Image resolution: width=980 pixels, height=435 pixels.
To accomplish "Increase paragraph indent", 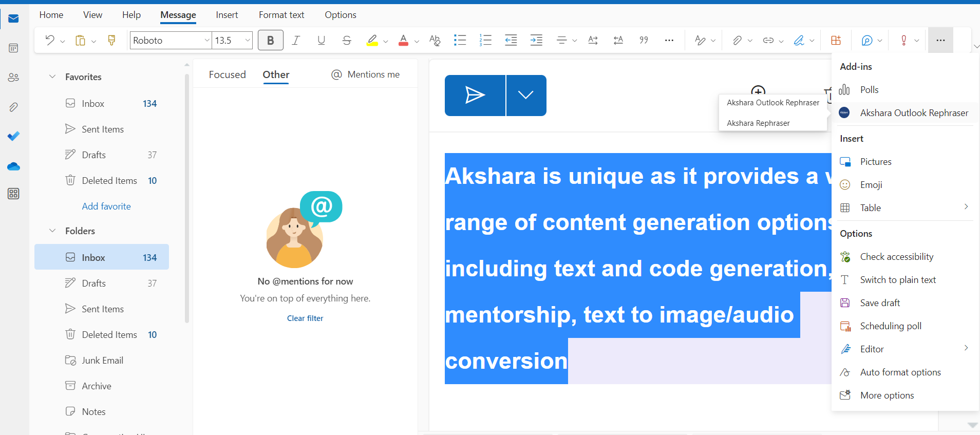I will (x=536, y=40).
